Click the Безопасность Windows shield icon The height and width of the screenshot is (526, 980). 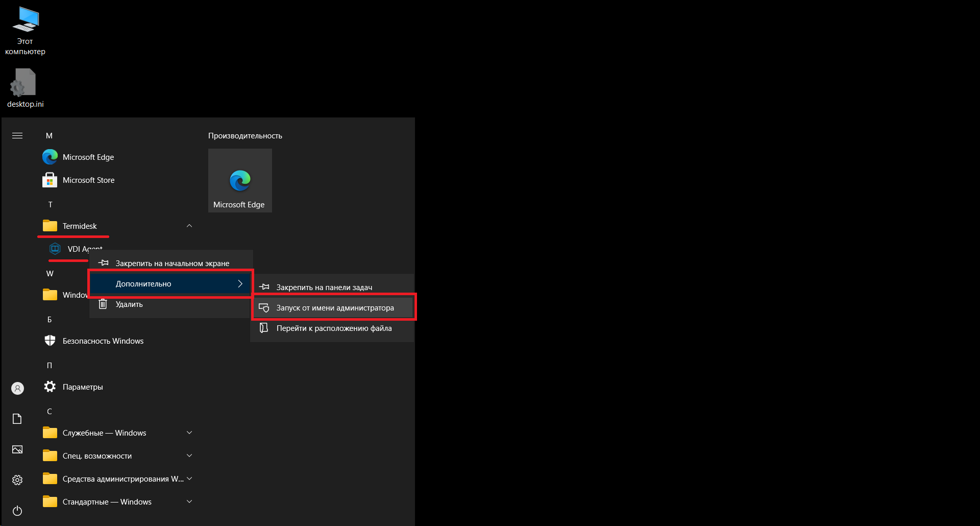coord(50,341)
